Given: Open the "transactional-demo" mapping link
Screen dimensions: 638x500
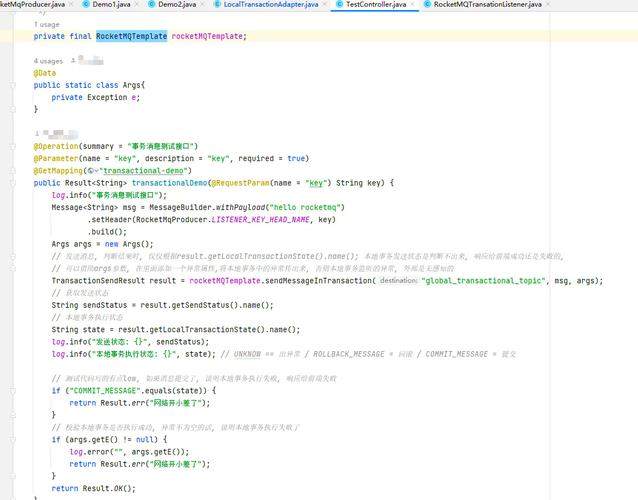Looking at the screenshot, I should (x=145, y=171).
